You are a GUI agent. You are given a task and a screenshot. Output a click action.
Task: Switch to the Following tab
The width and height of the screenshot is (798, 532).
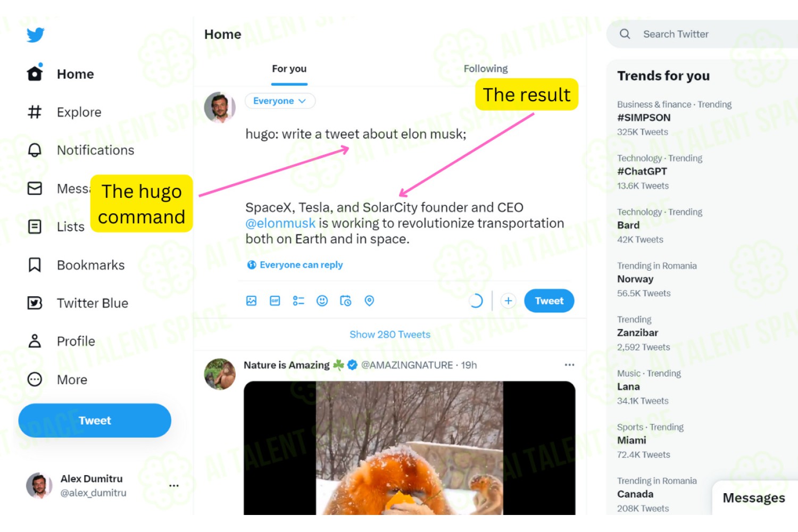(x=486, y=69)
